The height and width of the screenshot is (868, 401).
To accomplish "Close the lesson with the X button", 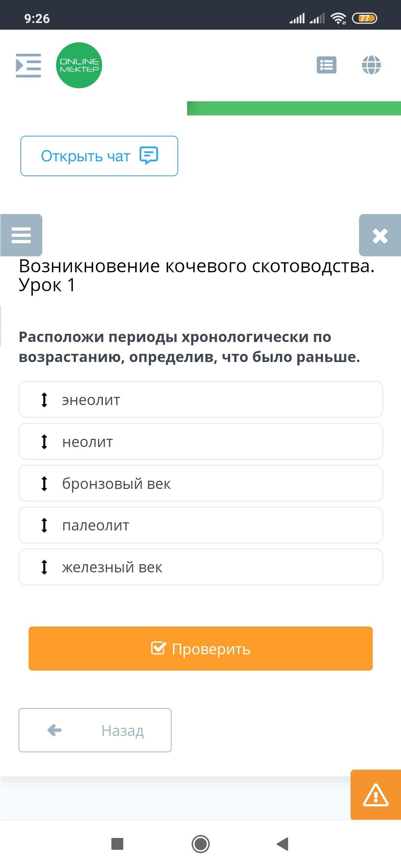I will [x=380, y=235].
